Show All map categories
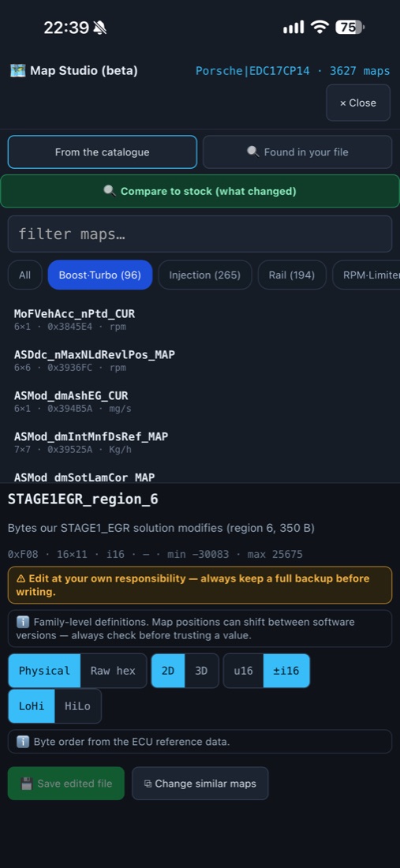The width and height of the screenshot is (400, 868). point(25,275)
